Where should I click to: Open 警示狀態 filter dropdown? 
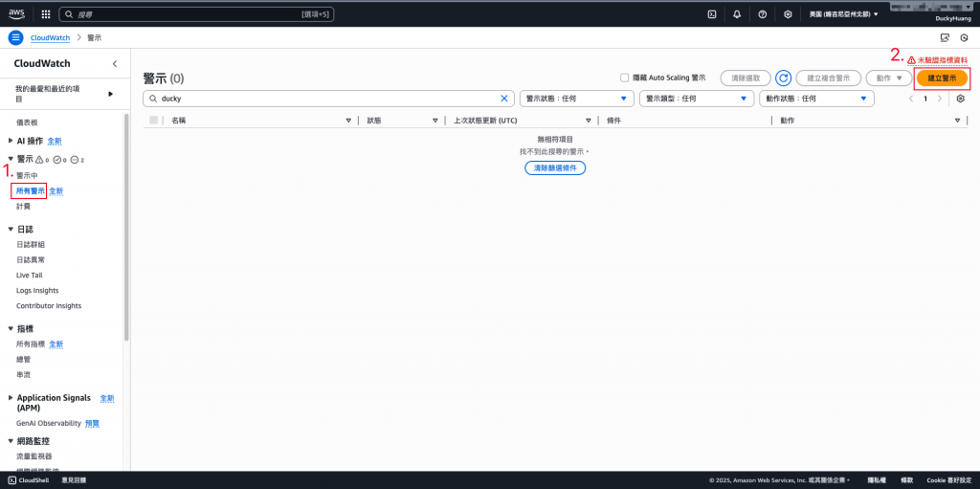point(577,99)
